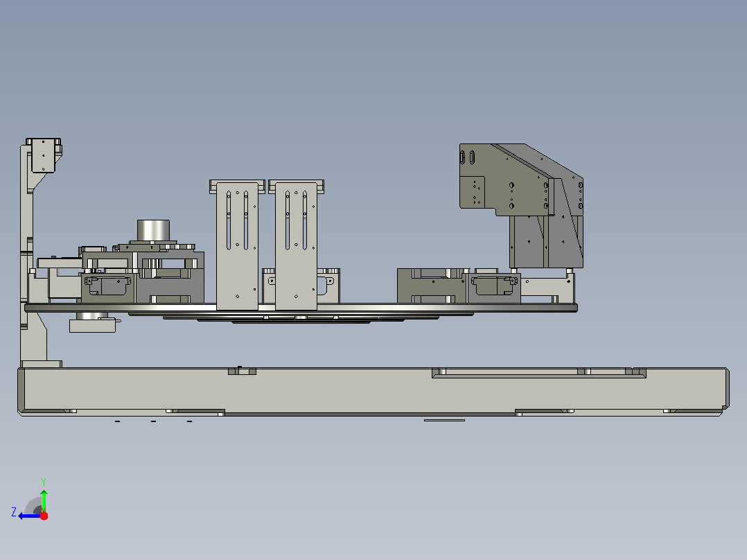Click the red X axis dot on triad

pos(44,516)
